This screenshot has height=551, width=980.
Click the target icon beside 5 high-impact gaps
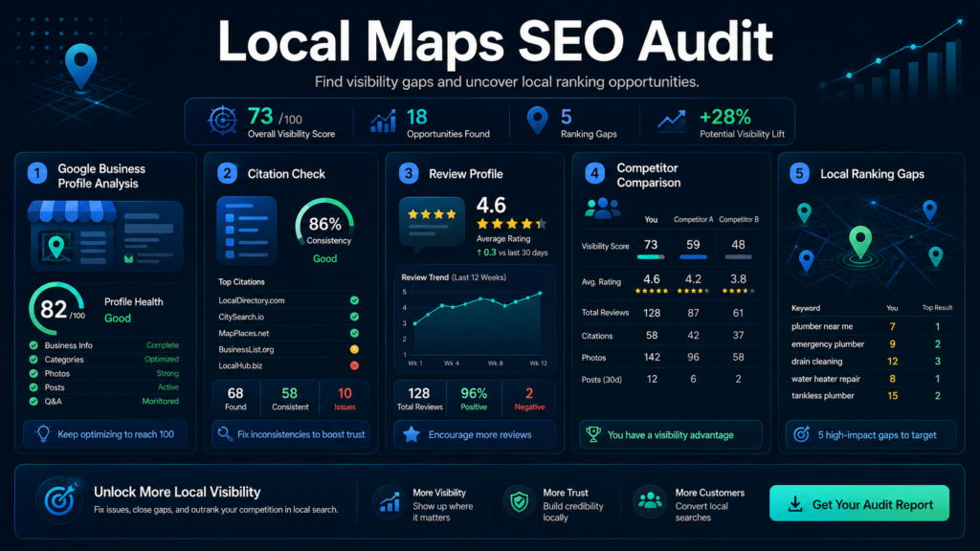coord(801,434)
